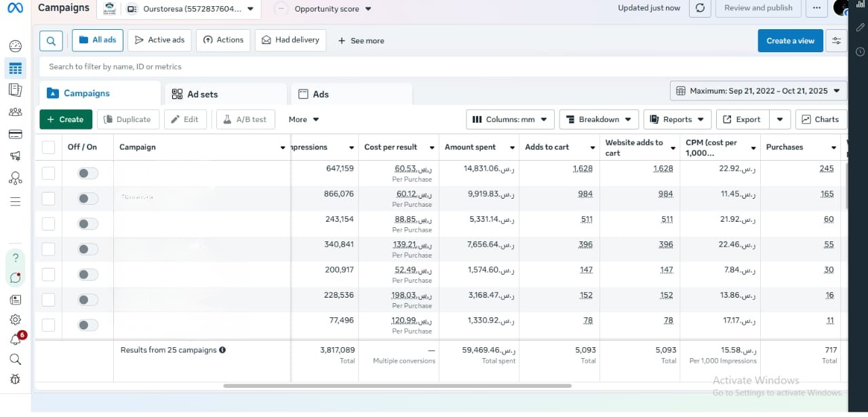Click the customize view sliders icon
This screenshot has width=868, height=417.
click(x=836, y=41)
